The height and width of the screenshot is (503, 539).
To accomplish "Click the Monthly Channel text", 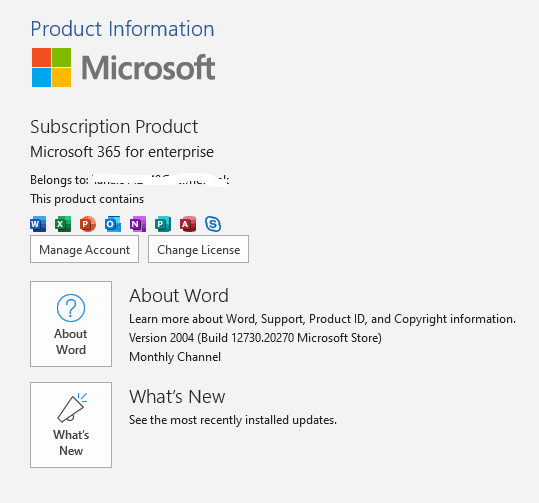I will [x=175, y=357].
